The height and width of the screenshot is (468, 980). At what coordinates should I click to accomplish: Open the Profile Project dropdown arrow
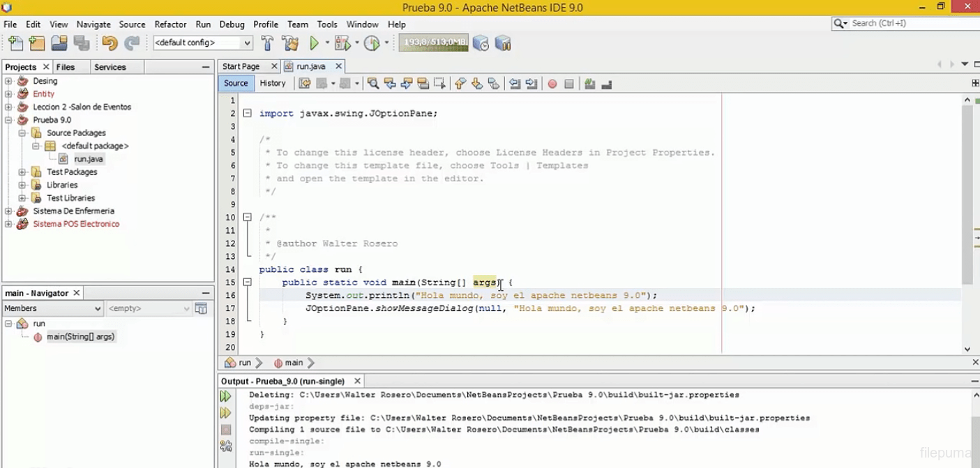[386, 43]
